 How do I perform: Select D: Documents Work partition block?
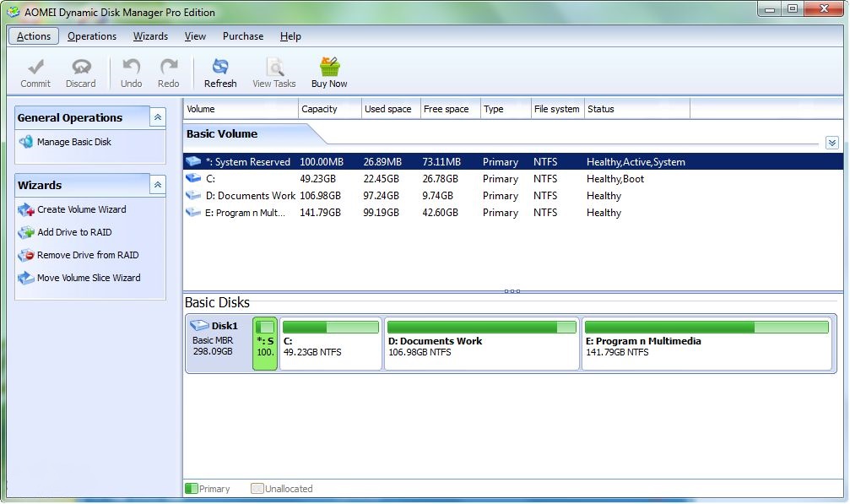coord(481,344)
